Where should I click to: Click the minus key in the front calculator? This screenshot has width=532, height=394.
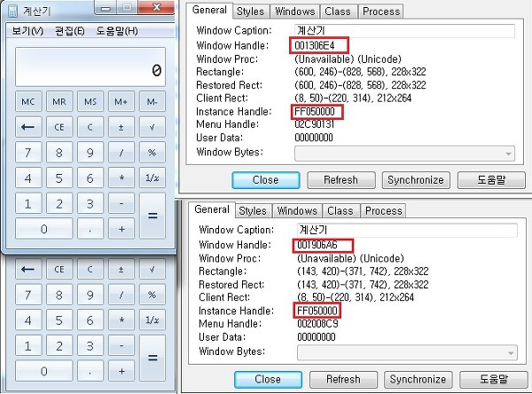tap(121, 203)
